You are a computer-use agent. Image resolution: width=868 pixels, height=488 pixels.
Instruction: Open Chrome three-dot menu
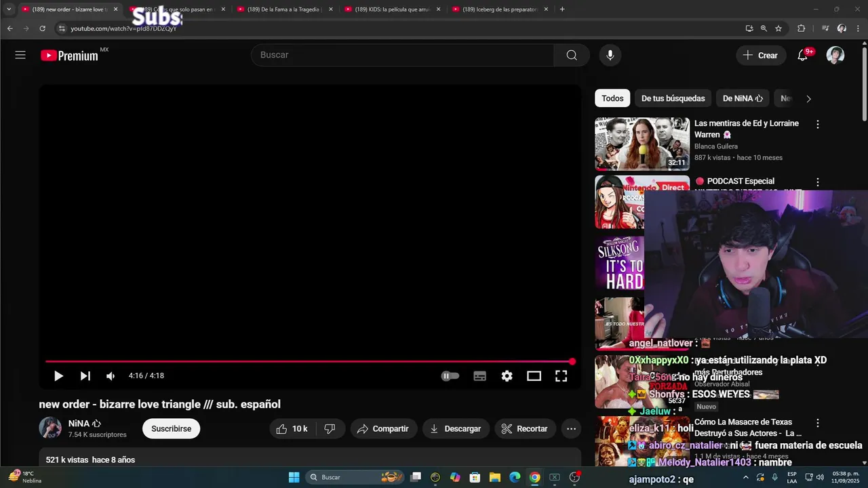coord(858,28)
